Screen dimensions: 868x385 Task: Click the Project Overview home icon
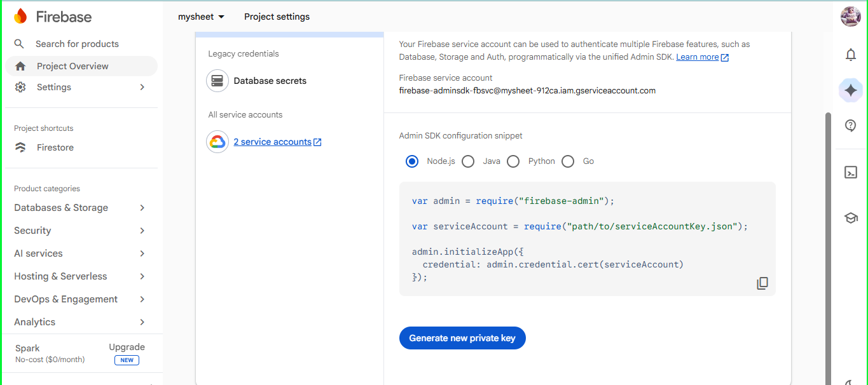(x=20, y=66)
